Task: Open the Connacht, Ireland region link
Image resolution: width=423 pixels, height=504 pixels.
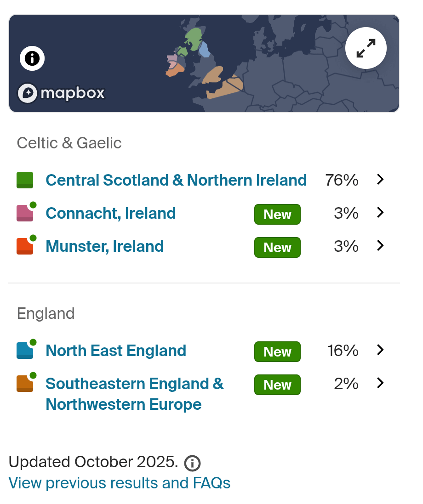Action: pos(111,214)
